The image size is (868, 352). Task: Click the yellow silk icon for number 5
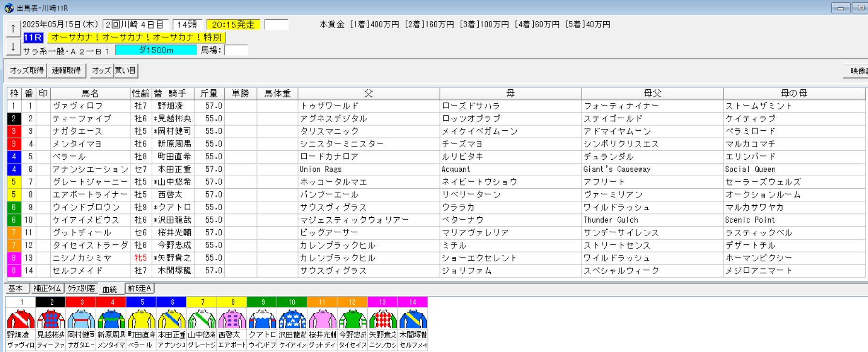click(141, 319)
